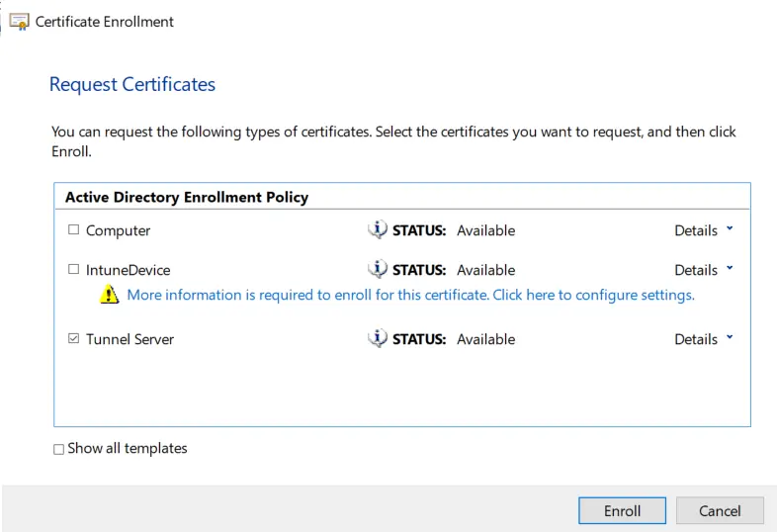The image size is (777, 532).
Task: Expand Details for the Tunnel Server certificate
Action: coord(704,339)
